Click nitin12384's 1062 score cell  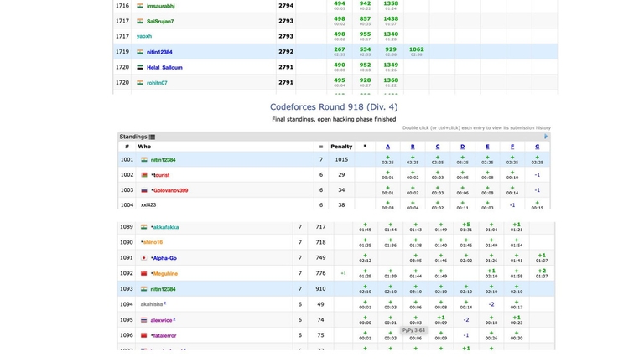pos(416,49)
